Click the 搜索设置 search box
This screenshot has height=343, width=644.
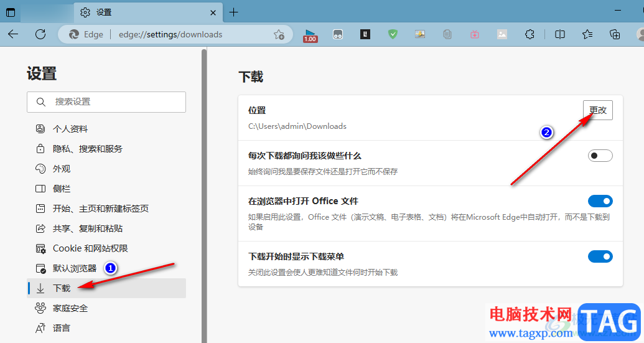coord(106,102)
